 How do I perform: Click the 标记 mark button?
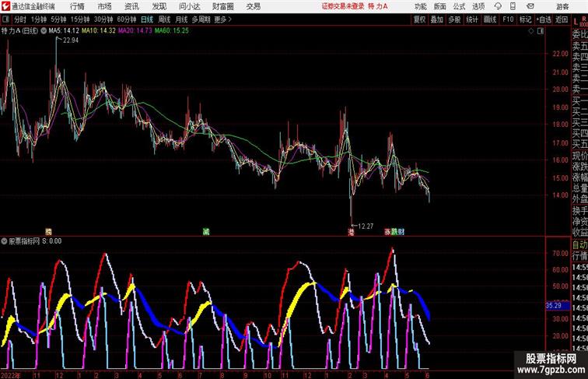[525, 19]
